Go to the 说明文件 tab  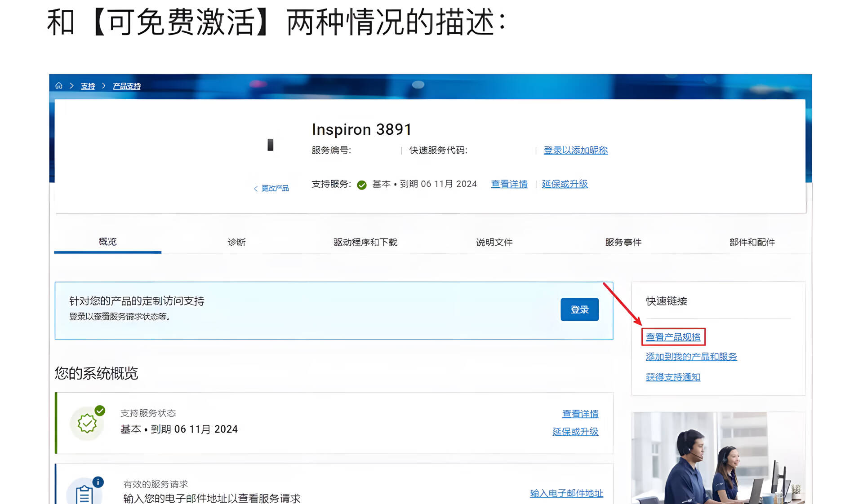pyautogui.click(x=494, y=242)
